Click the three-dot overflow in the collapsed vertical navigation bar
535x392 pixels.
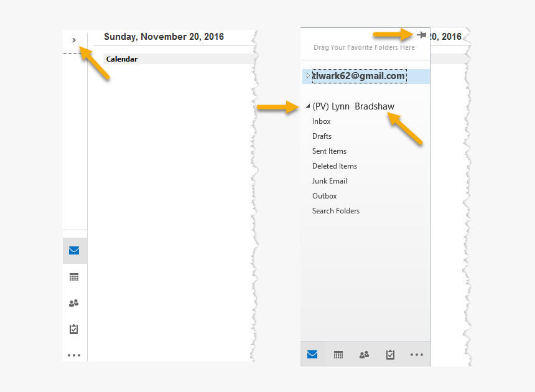[74, 355]
